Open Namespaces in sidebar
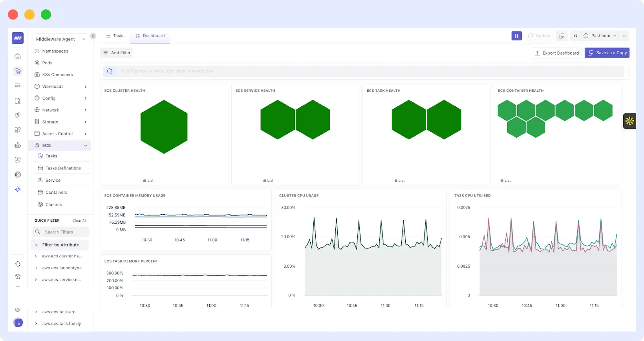The height and width of the screenshot is (341, 644). (x=55, y=51)
